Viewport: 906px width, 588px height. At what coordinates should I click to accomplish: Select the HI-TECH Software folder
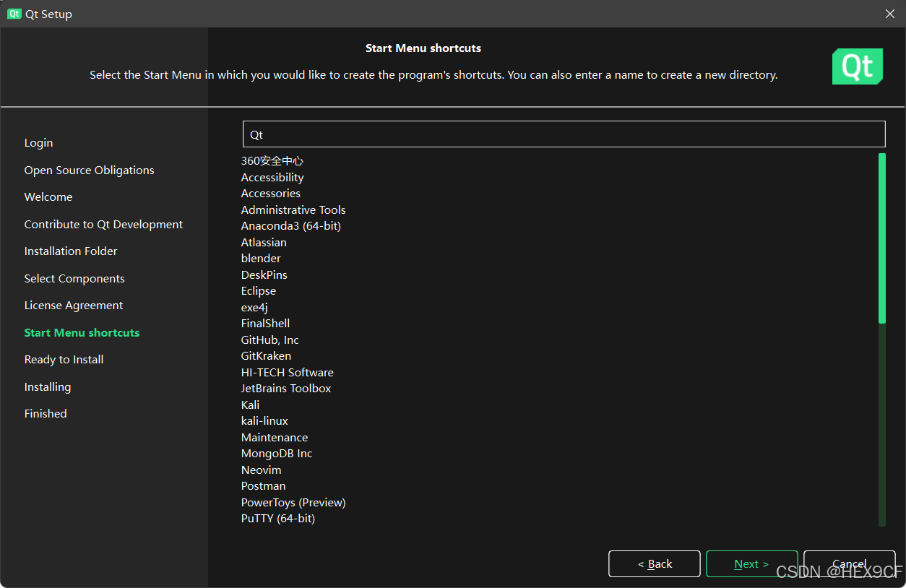click(x=288, y=372)
